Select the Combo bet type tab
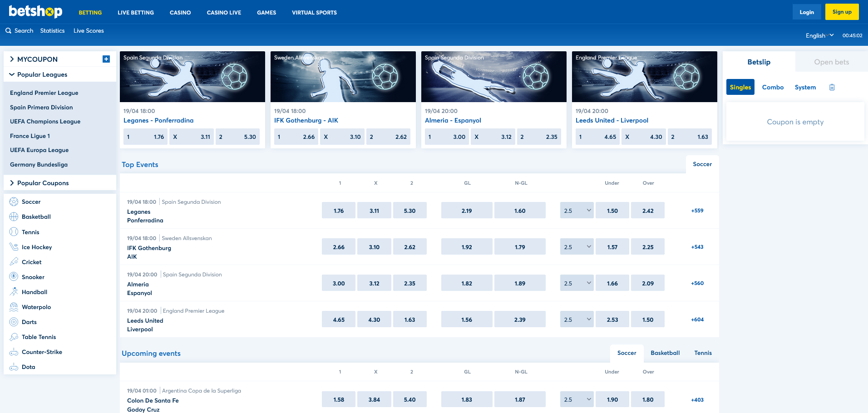Viewport: 868px width, 413px height. pos(773,87)
